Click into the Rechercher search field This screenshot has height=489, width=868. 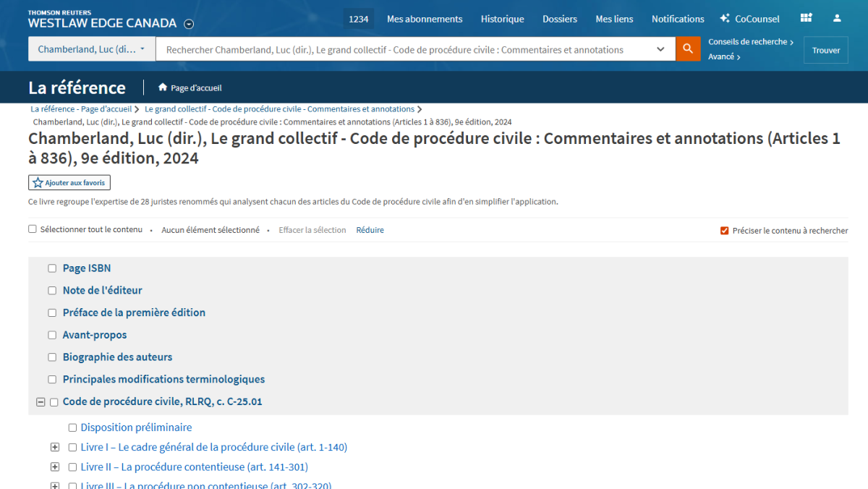click(x=405, y=50)
